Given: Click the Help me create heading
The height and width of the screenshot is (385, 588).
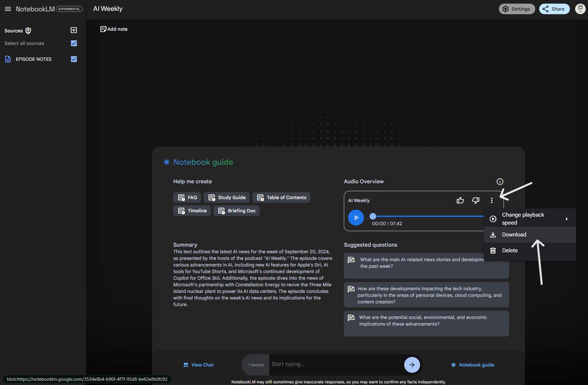Looking at the screenshot, I should point(192,182).
